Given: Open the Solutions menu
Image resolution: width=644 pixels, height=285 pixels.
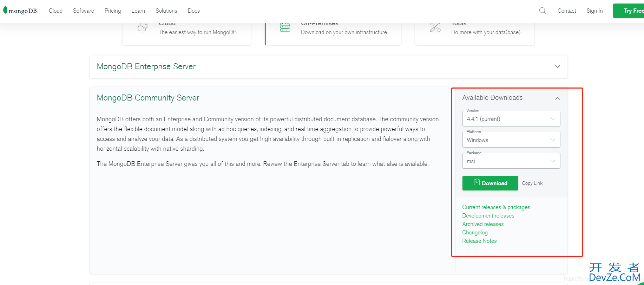Looking at the screenshot, I should [166, 11].
